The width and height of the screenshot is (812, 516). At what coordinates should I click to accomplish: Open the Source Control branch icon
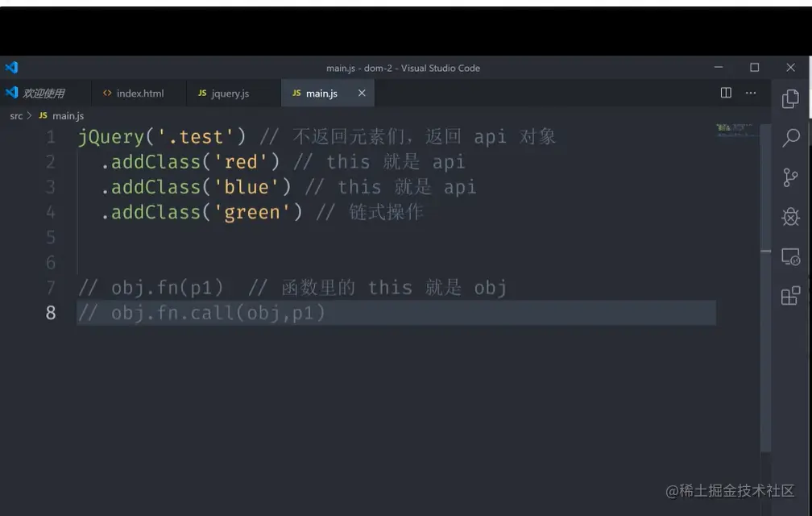(x=790, y=177)
